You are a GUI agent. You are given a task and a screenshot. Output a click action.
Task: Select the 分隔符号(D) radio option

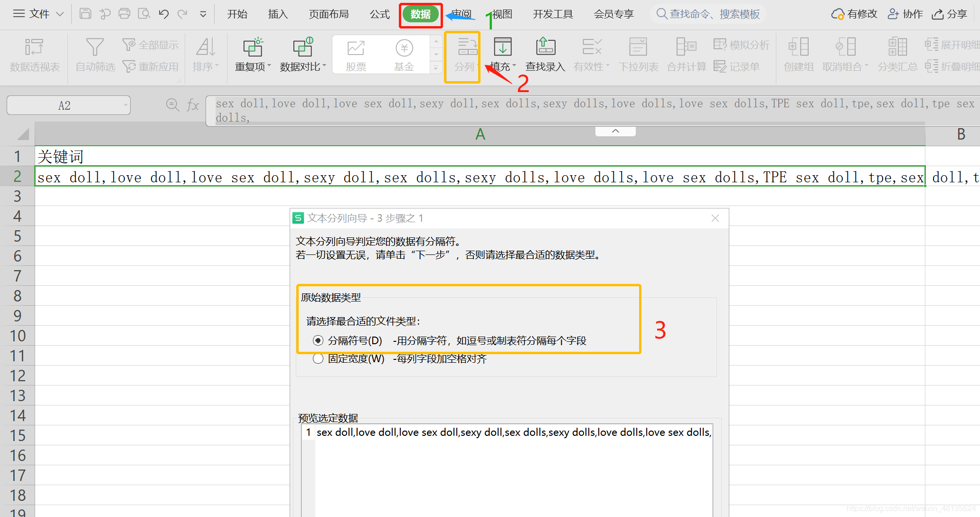tap(318, 340)
